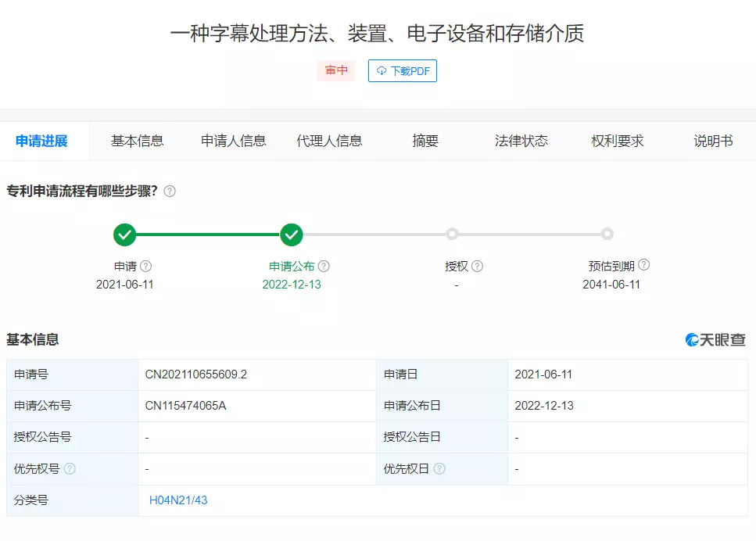This screenshot has height=541, width=756.
Task: Click the 下载PDF button
Action: (x=402, y=70)
